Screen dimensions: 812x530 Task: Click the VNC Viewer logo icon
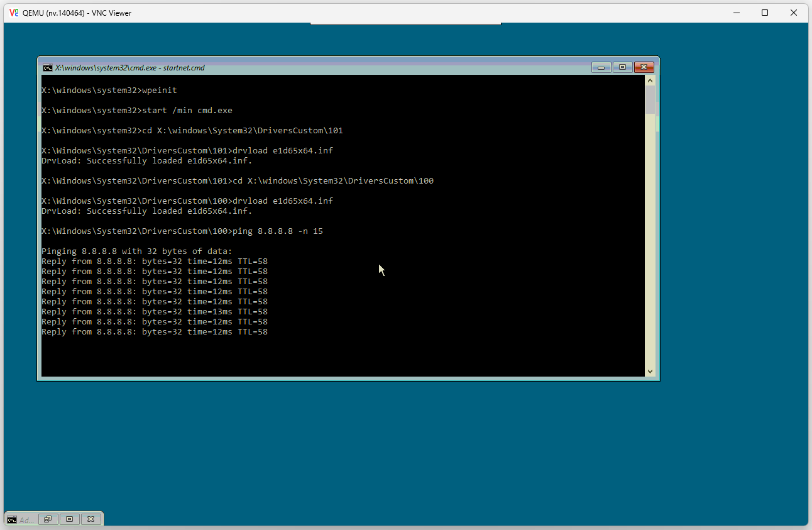(x=14, y=13)
